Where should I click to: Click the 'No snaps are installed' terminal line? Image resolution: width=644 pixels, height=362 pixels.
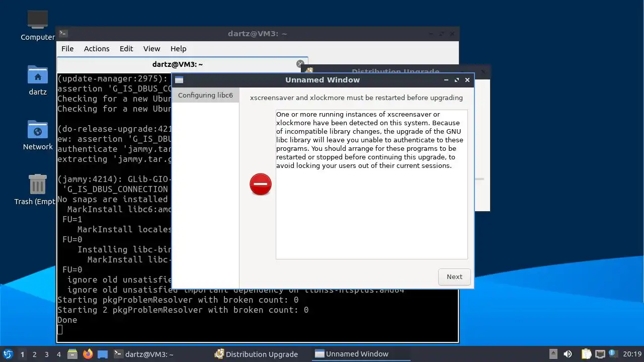(113, 199)
